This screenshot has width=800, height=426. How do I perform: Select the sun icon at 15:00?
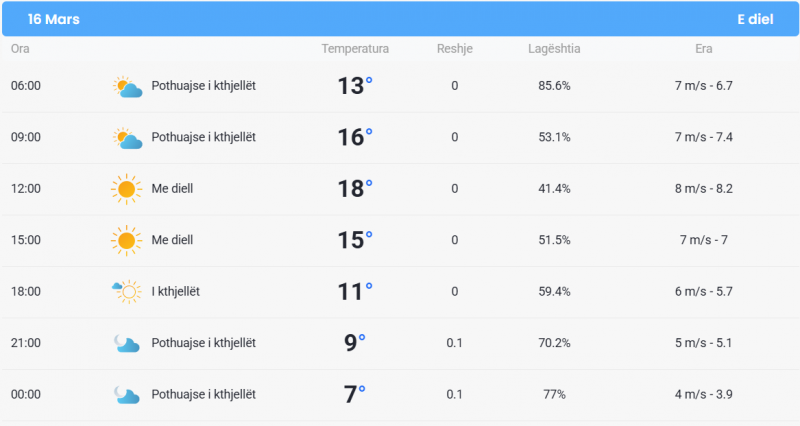(127, 241)
